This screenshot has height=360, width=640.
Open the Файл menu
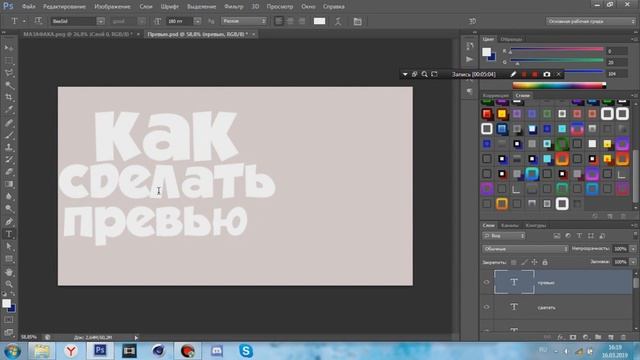click(28, 7)
